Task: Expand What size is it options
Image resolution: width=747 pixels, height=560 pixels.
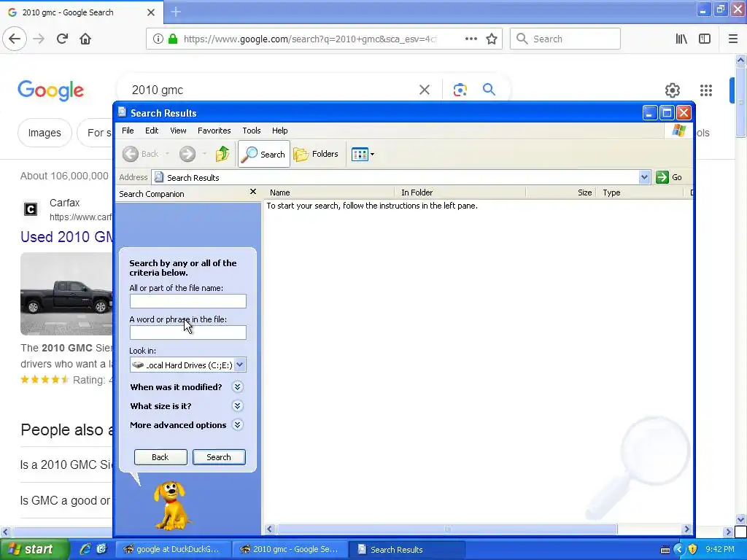Action: coord(237,405)
